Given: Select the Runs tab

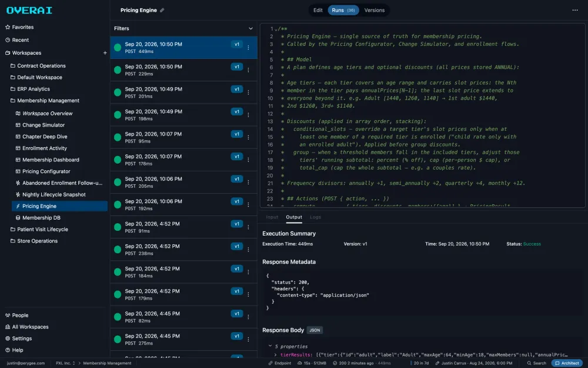Looking at the screenshot, I should pyautogui.click(x=343, y=10).
